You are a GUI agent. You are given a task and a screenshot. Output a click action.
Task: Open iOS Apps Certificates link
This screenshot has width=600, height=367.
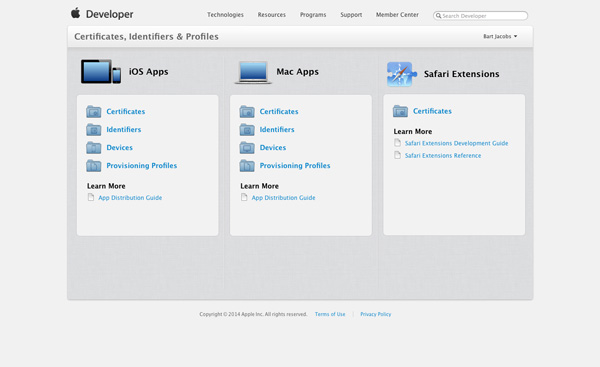[126, 111]
